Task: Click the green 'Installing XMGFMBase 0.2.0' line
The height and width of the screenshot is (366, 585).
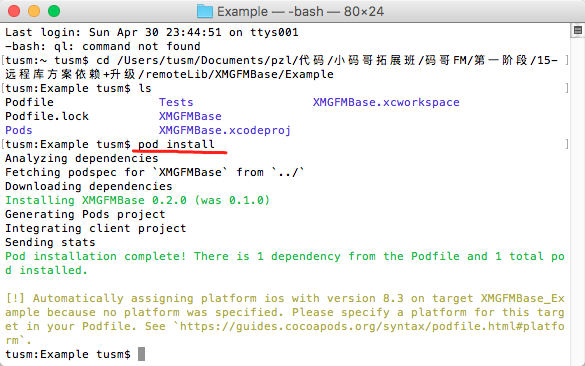Action: click(137, 200)
